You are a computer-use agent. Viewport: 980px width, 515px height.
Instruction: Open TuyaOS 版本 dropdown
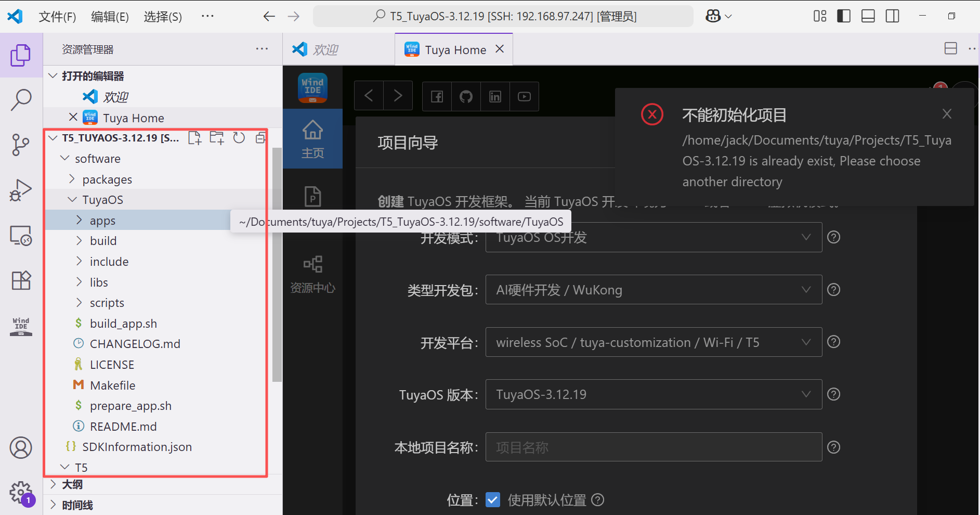point(654,394)
